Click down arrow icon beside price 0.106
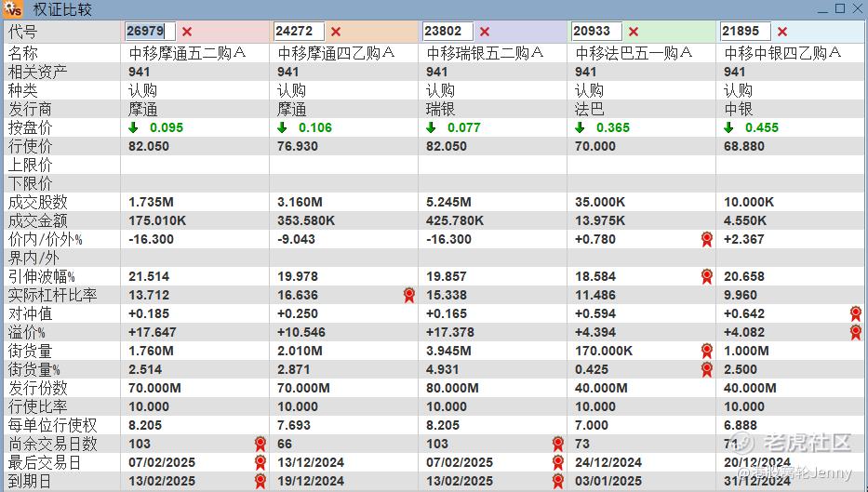This screenshot has height=492, width=868. [x=282, y=127]
